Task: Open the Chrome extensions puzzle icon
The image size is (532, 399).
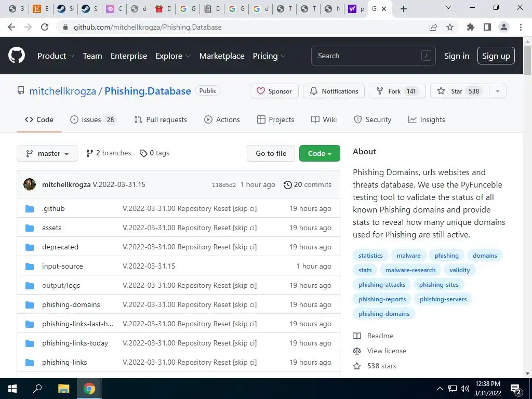Action: (471, 27)
